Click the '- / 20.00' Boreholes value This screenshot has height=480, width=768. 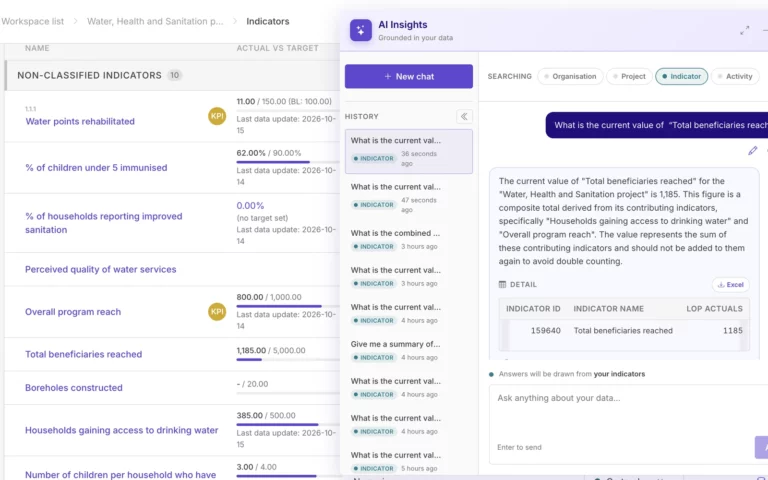pyautogui.click(x=252, y=384)
